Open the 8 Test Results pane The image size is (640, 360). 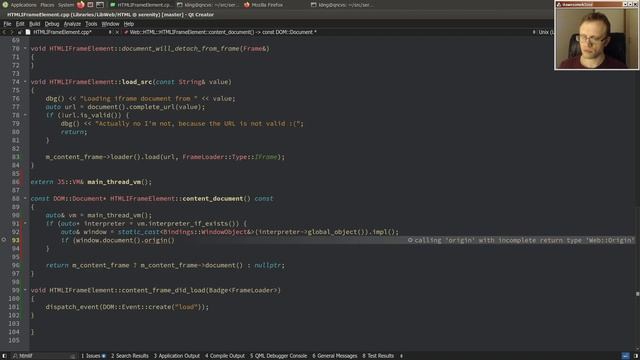[378, 356]
